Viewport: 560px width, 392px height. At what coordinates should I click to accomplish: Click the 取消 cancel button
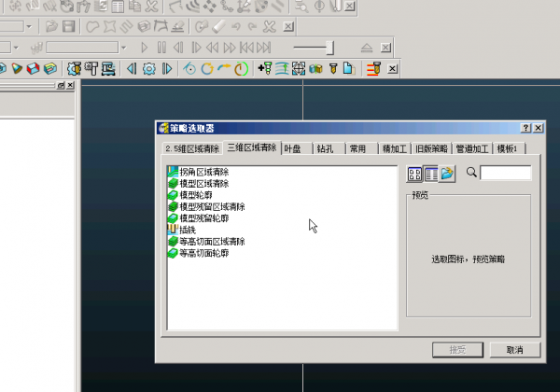[x=514, y=350]
